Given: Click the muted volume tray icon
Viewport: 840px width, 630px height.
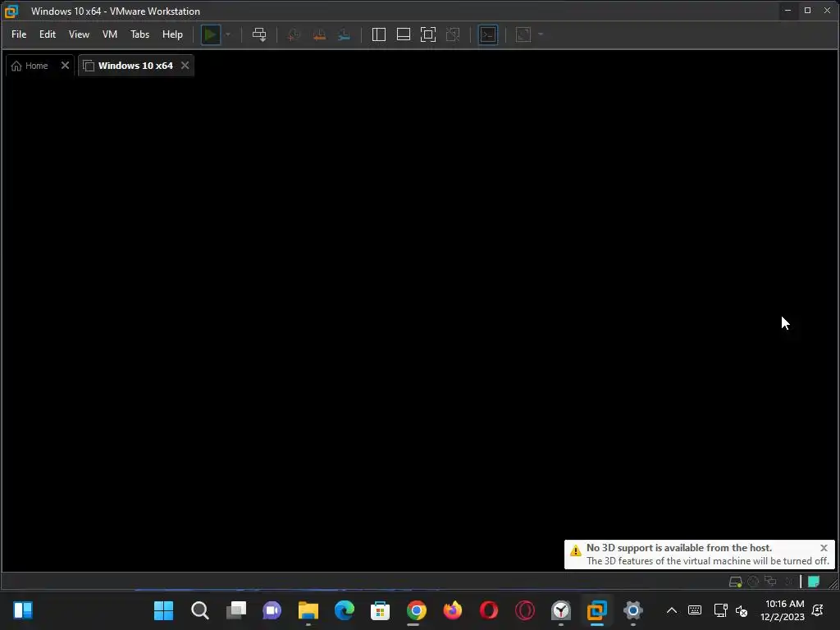Looking at the screenshot, I should tap(742, 610).
